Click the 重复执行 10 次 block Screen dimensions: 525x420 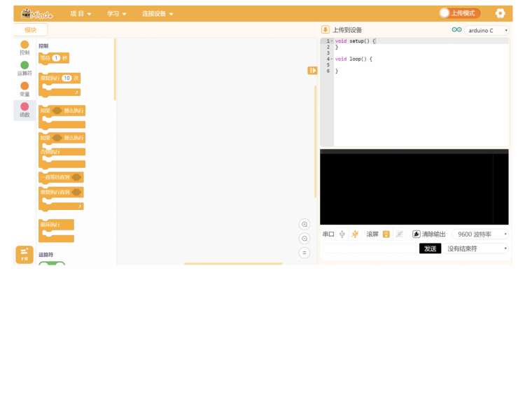59,85
